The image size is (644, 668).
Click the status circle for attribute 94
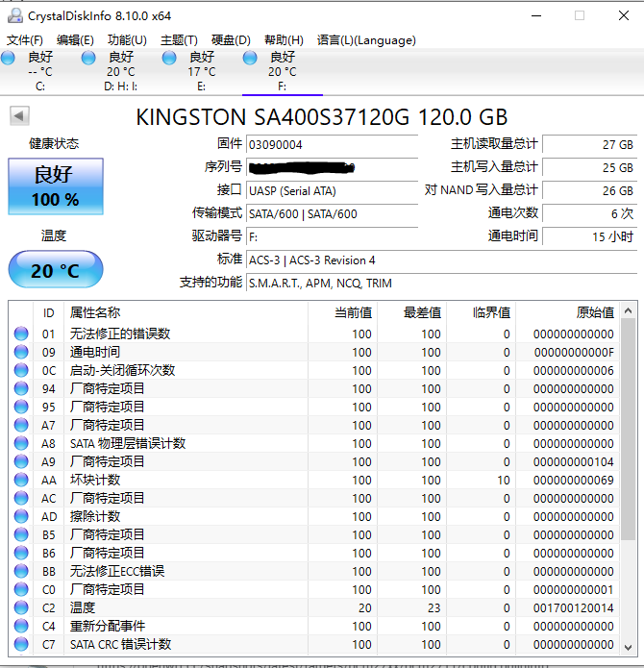click(x=21, y=388)
